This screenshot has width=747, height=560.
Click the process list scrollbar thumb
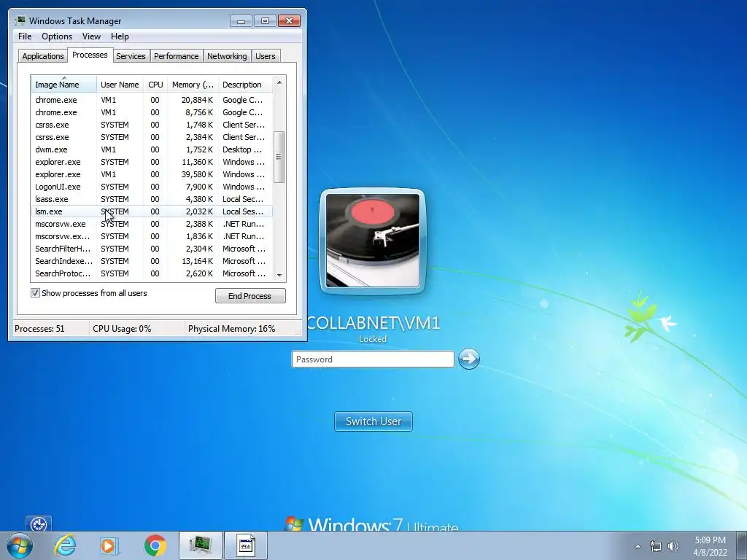click(279, 157)
